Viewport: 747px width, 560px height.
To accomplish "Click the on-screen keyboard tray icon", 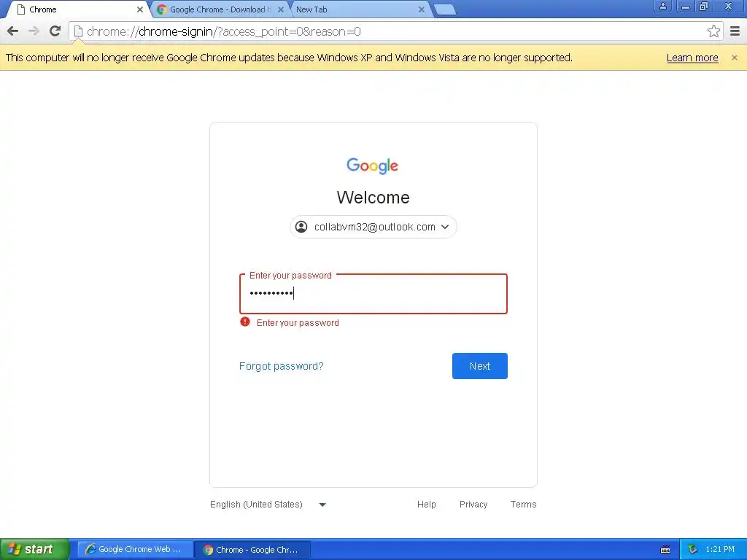I will [x=665, y=550].
